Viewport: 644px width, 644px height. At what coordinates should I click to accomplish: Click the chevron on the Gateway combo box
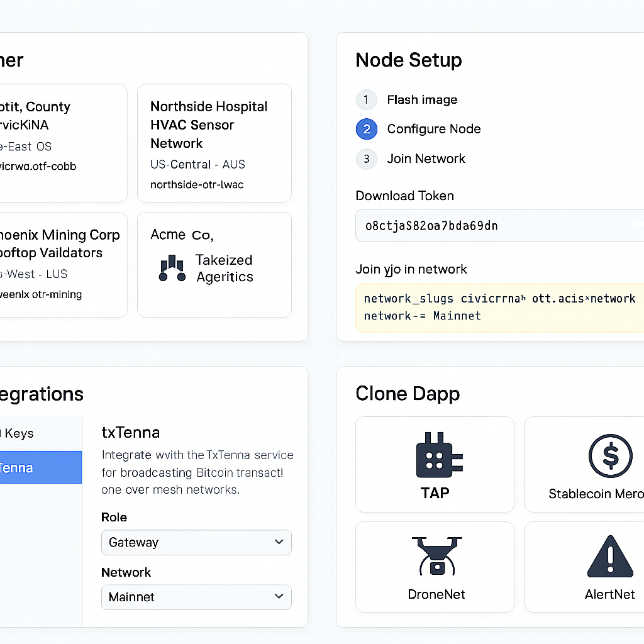pyautogui.click(x=279, y=542)
